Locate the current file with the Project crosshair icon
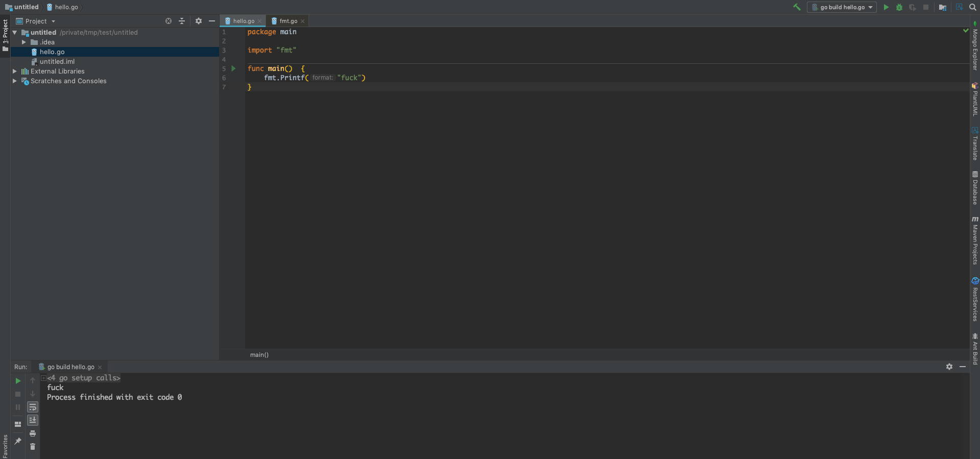 pos(169,21)
